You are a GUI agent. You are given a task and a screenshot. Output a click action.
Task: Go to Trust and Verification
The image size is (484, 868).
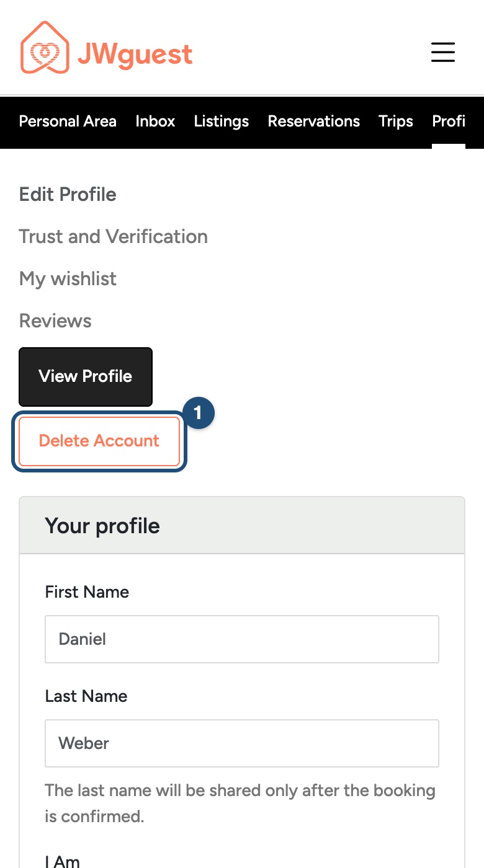(x=114, y=237)
